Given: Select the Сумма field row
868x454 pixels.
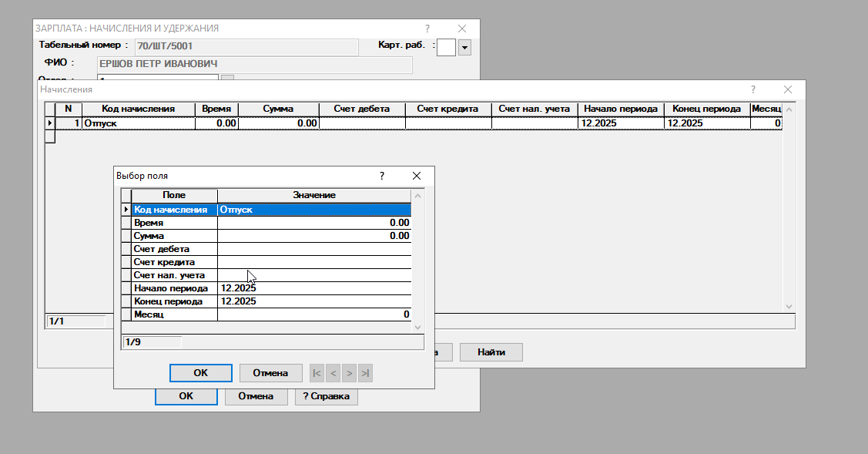Looking at the screenshot, I should pyautogui.click(x=174, y=236).
